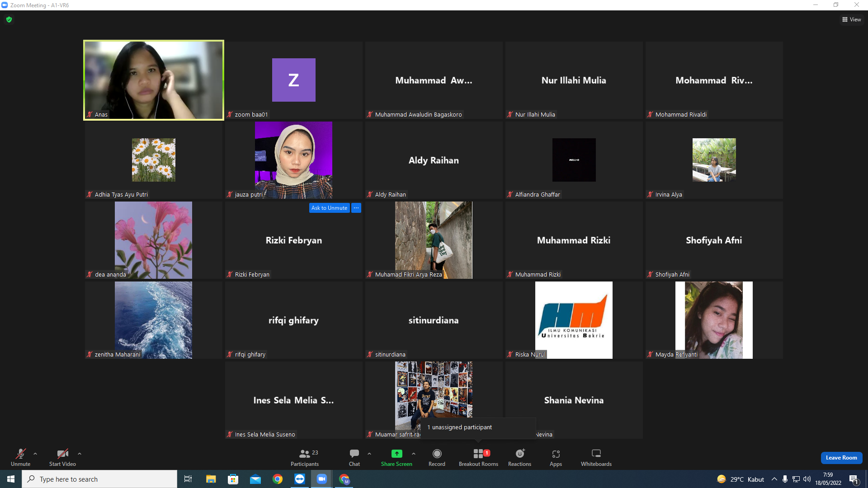Open Task View on the taskbar
Screen dimensions: 868x488
(x=188, y=479)
